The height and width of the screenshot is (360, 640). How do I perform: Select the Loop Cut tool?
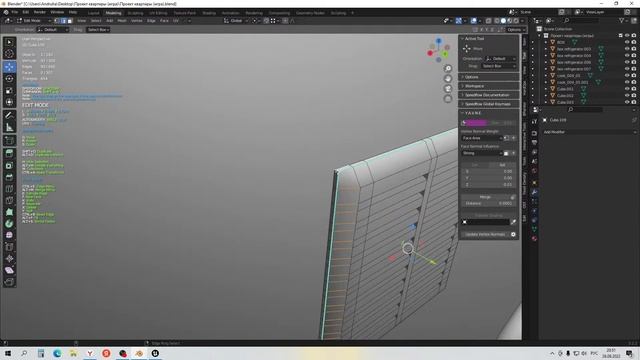[x=9, y=189]
